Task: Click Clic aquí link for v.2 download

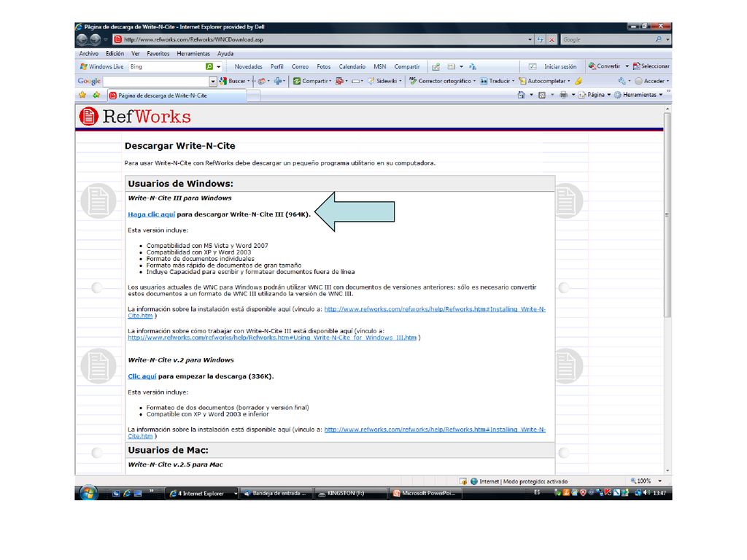Action: [142, 376]
